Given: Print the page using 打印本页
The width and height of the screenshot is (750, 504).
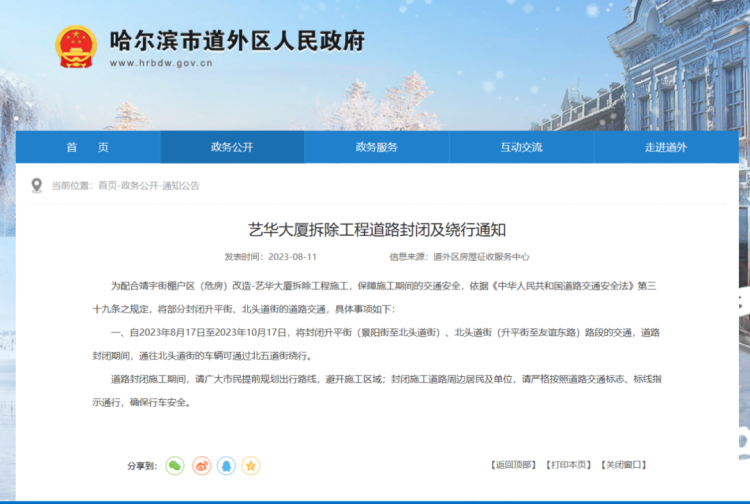Looking at the screenshot, I should coord(568,465).
